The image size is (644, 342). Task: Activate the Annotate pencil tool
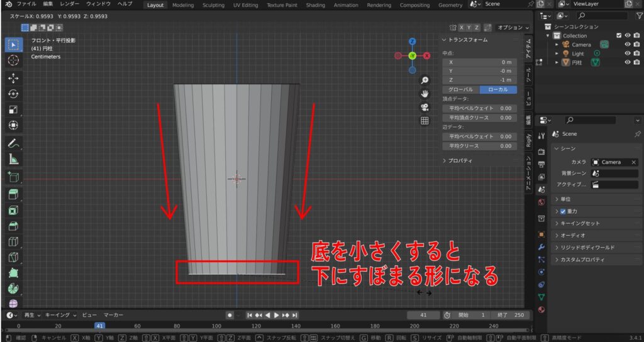tap(13, 143)
